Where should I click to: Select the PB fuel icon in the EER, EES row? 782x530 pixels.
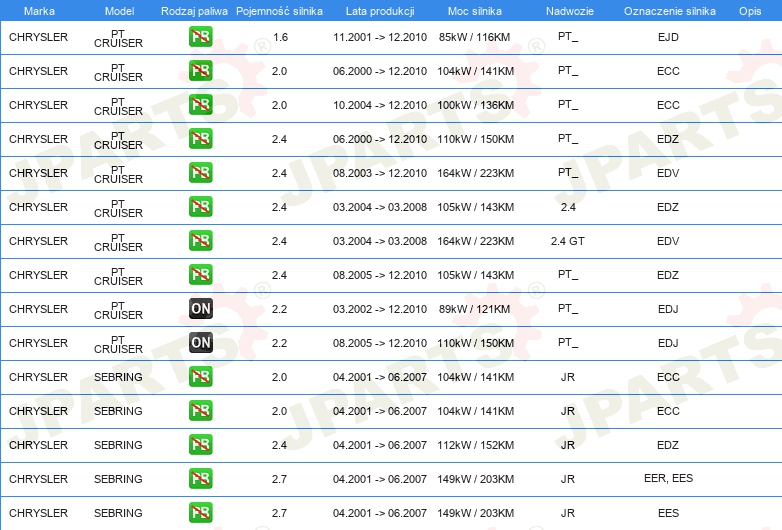pyautogui.click(x=200, y=479)
